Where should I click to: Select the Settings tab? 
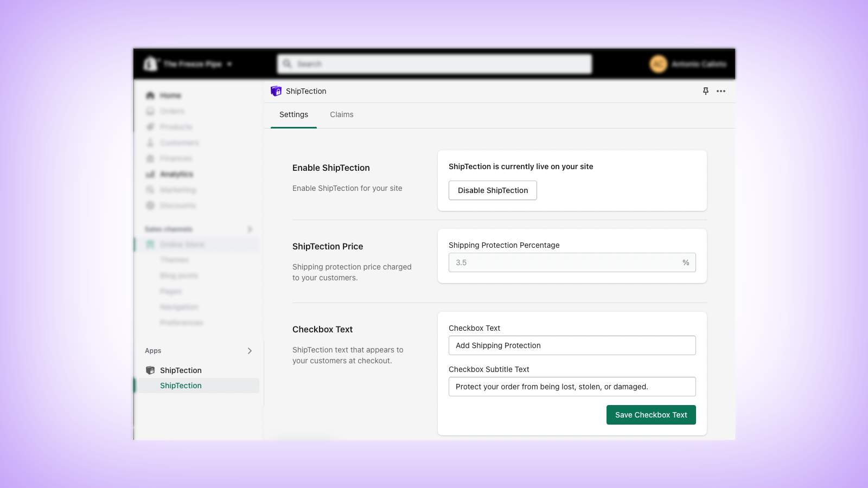coord(293,114)
